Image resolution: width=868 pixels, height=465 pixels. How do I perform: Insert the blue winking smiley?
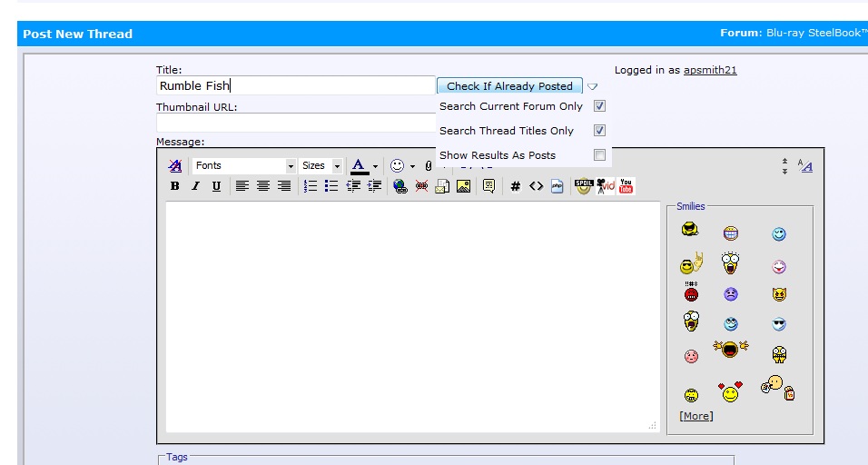[x=779, y=234]
